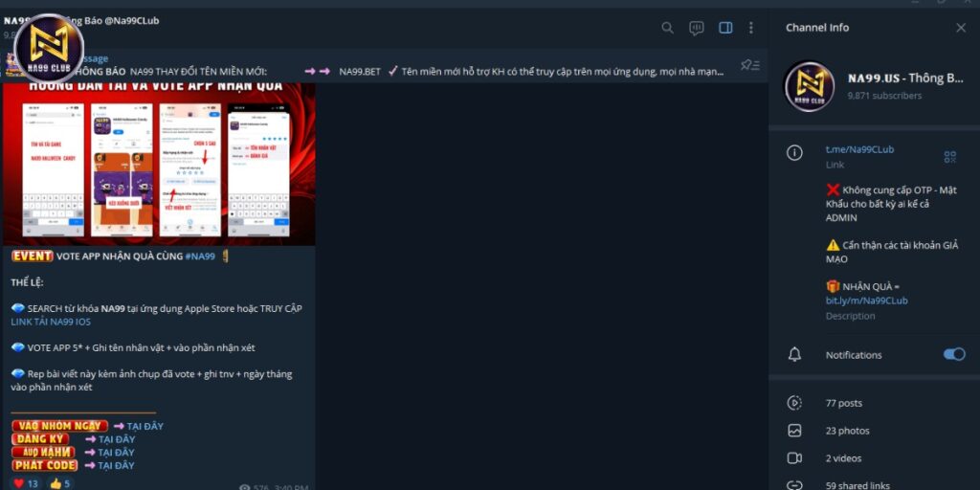The width and height of the screenshot is (980, 490).
Task: Click the #NA99 hashtag
Action: click(199, 256)
